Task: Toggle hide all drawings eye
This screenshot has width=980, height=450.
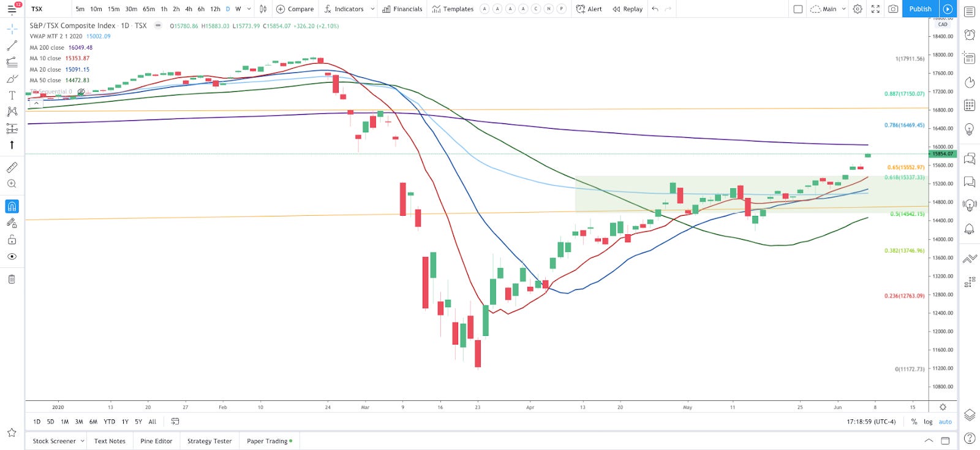Action: pos(12,256)
